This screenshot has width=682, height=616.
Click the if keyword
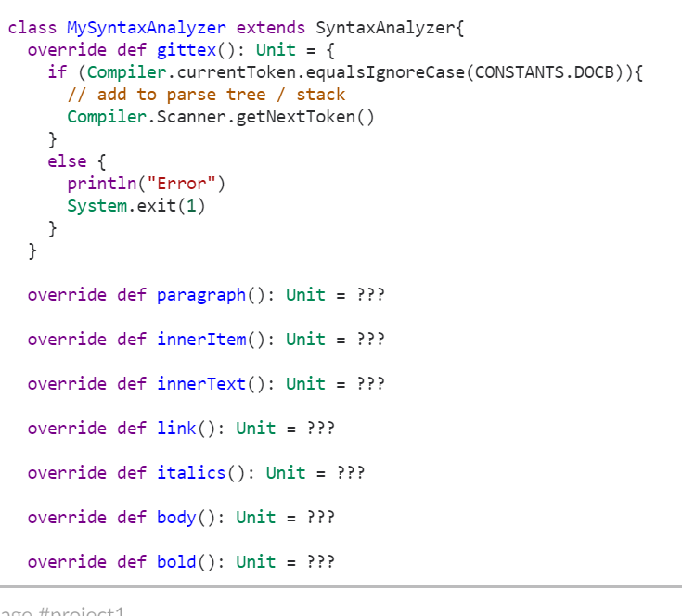click(x=57, y=72)
